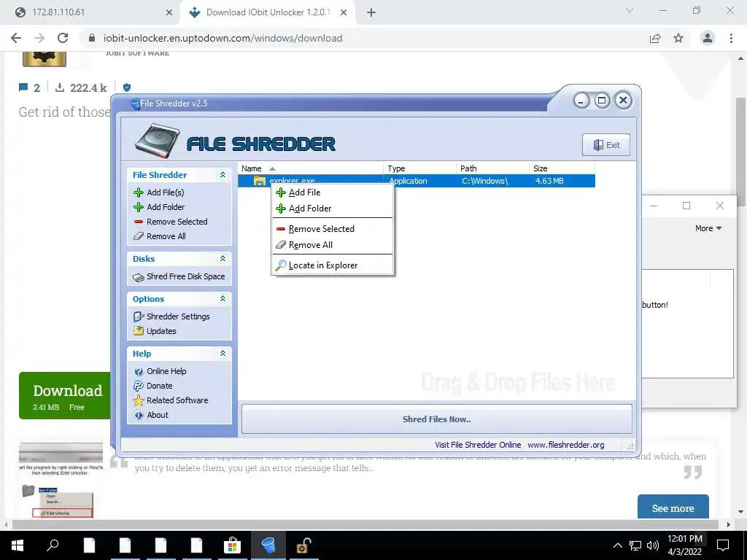This screenshot has width=747, height=560.
Task: Click the green Download button on the webpage
Action: click(65, 396)
